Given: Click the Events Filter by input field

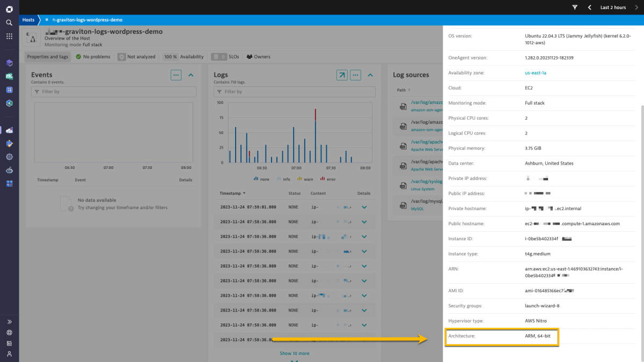Looking at the screenshot, I should click(x=113, y=92).
